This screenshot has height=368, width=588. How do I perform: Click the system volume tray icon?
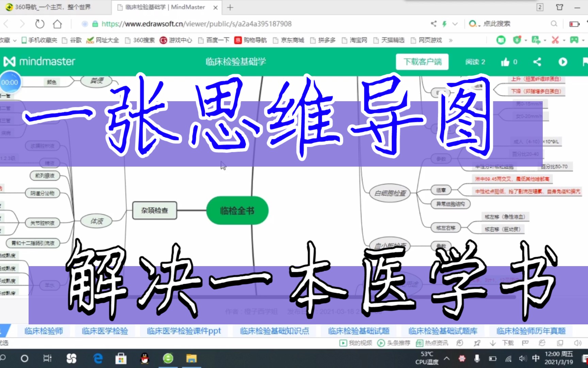523,358
